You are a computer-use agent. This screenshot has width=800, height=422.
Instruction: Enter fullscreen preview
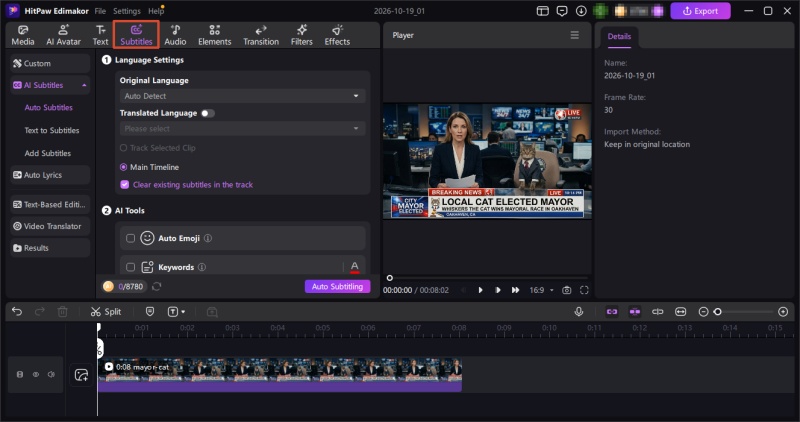point(585,290)
